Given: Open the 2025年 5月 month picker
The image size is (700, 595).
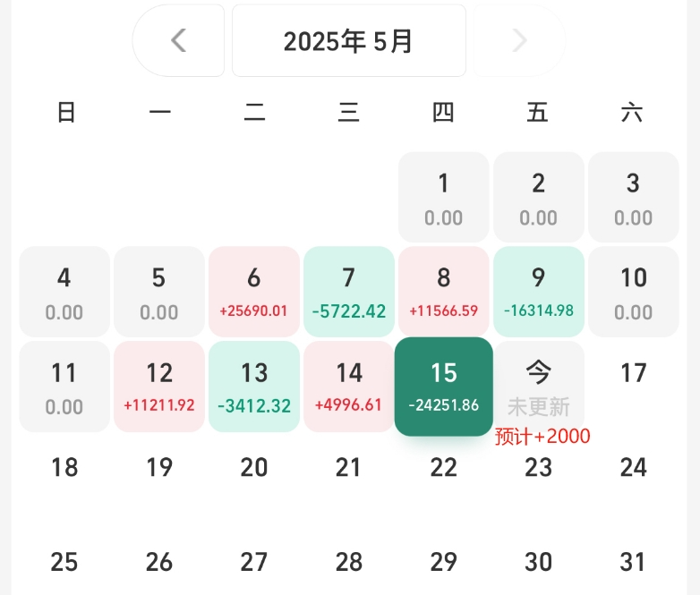Looking at the screenshot, I should click(349, 40).
